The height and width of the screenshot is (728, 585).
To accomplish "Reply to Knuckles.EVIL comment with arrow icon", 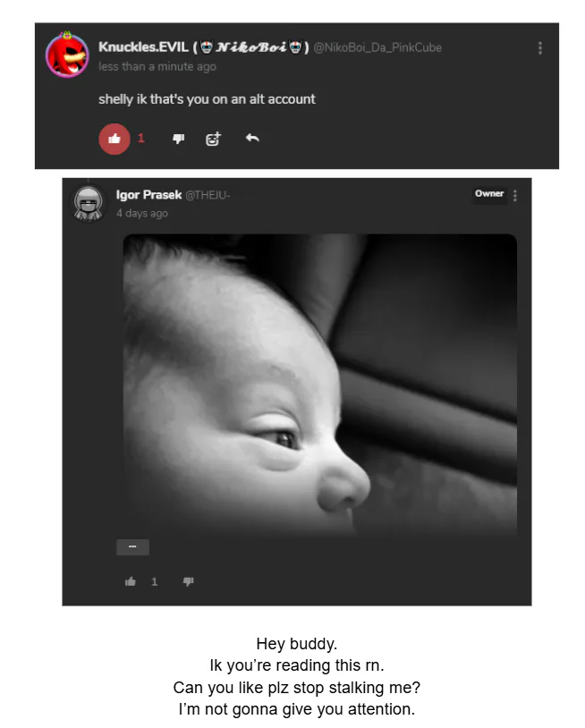I will point(252,138).
